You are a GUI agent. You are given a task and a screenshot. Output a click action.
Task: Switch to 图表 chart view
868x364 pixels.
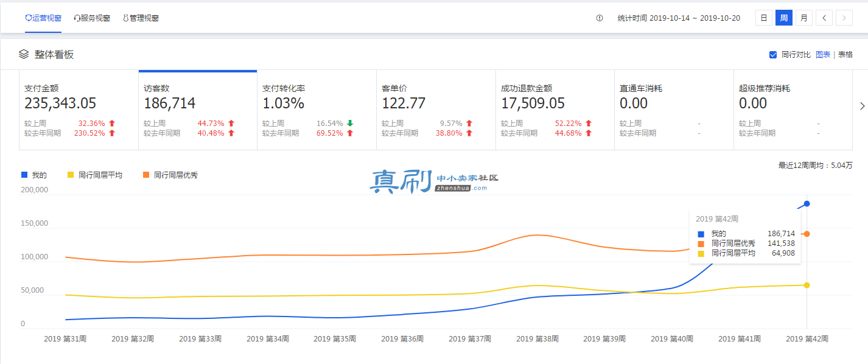tap(823, 55)
